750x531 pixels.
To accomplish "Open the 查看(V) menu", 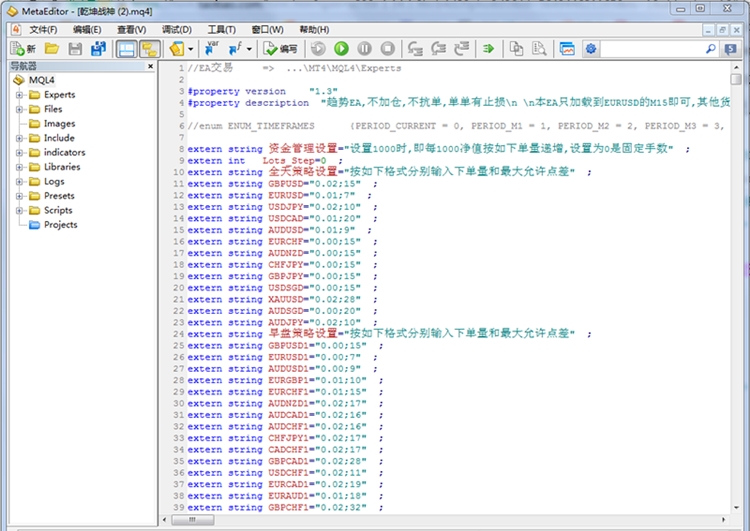I will pyautogui.click(x=132, y=30).
